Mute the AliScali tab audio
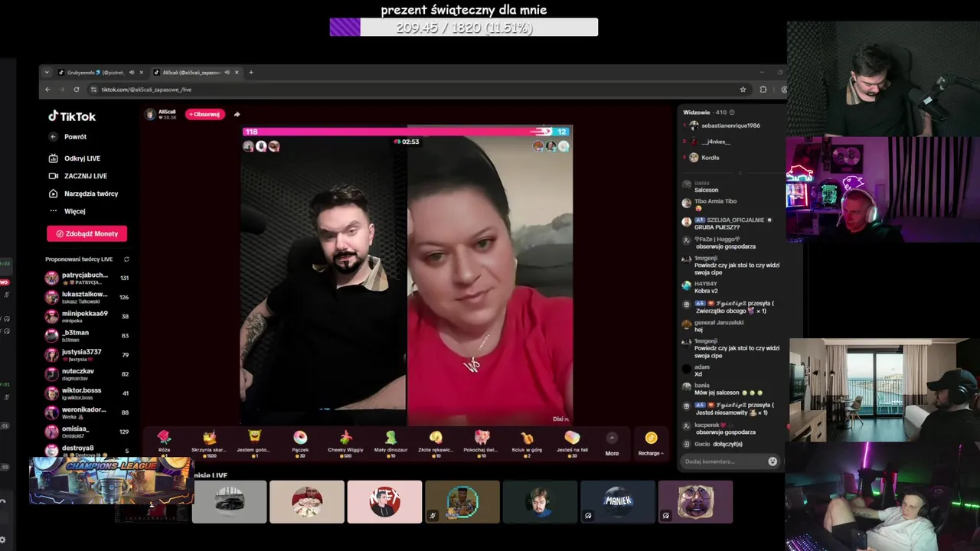 (x=227, y=73)
